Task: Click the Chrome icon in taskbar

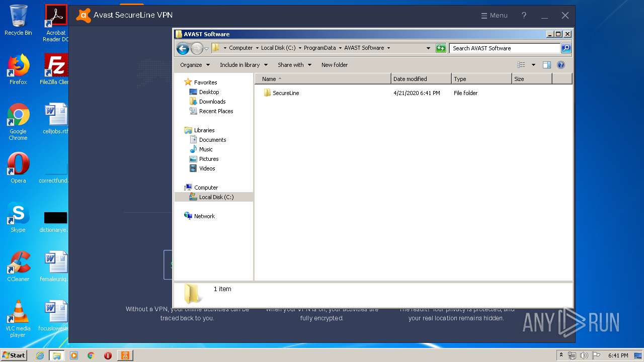Action: (91, 355)
